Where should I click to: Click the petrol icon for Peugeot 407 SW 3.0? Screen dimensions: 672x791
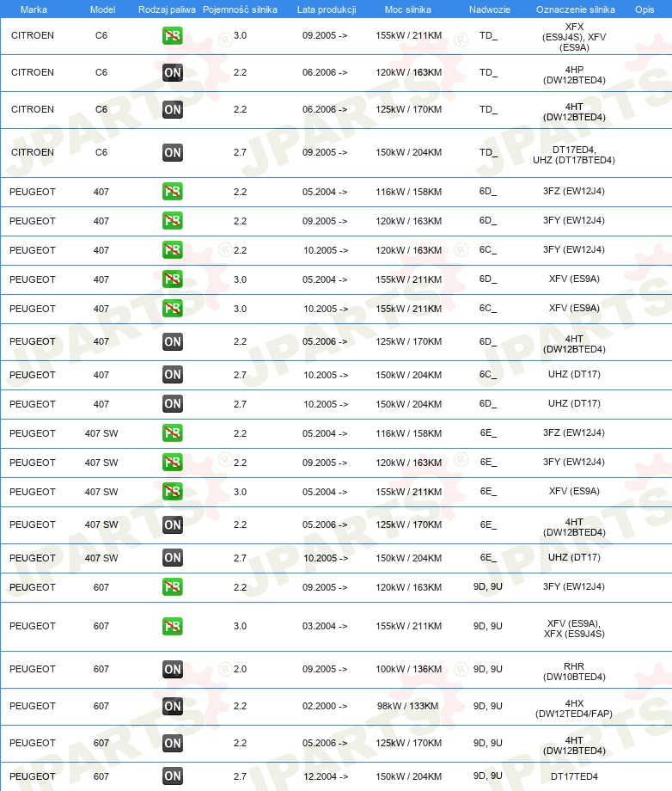point(173,492)
